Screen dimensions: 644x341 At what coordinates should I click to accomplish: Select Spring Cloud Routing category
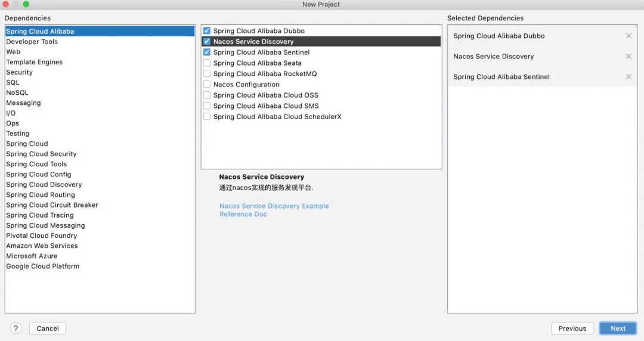(100, 195)
